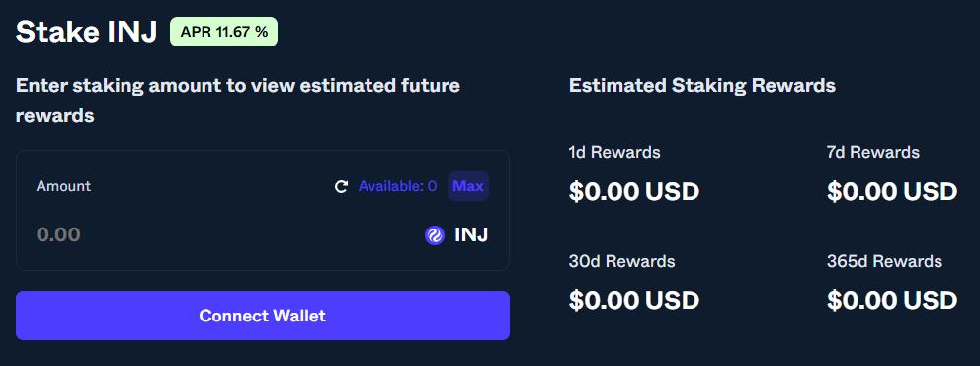Click the 1d Rewards label

click(614, 152)
